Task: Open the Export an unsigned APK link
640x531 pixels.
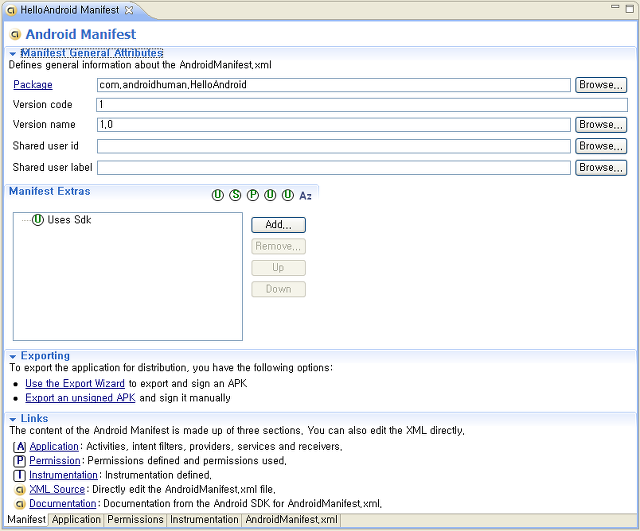Action: (80, 398)
